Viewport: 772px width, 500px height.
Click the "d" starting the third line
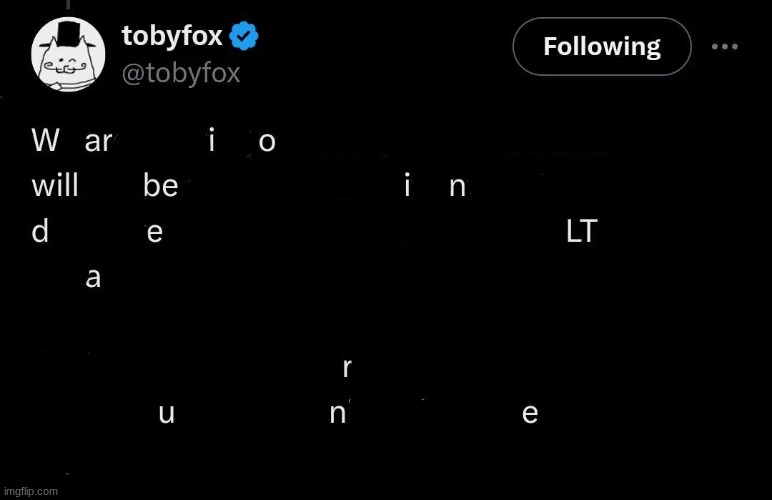coord(40,232)
